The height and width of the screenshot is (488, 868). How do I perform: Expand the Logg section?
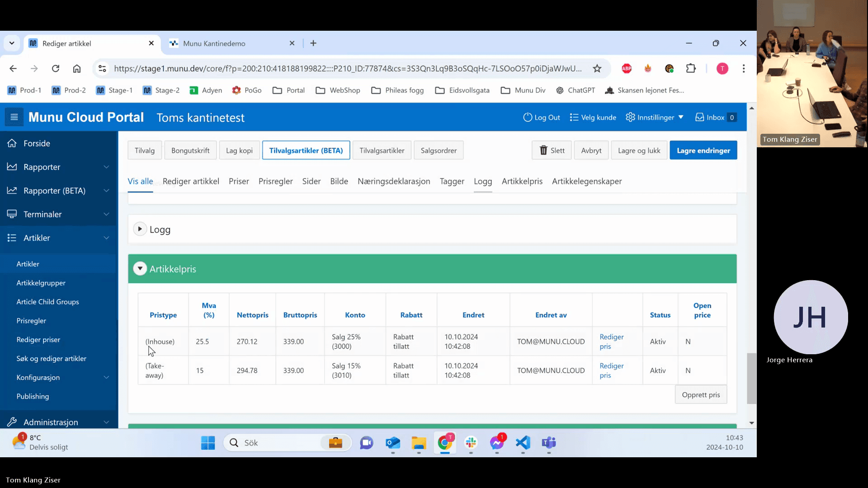pos(140,229)
